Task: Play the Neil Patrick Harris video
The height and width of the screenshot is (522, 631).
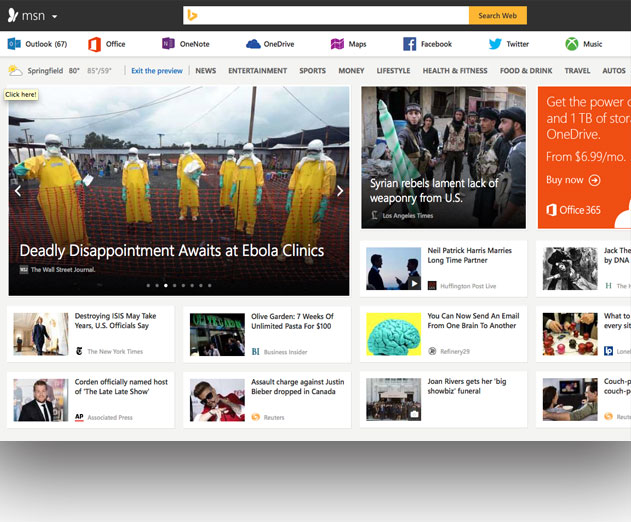Action: pos(414,283)
